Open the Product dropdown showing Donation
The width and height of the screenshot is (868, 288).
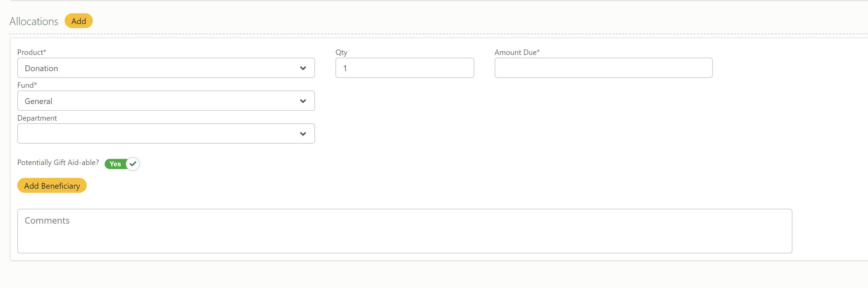coord(166,68)
